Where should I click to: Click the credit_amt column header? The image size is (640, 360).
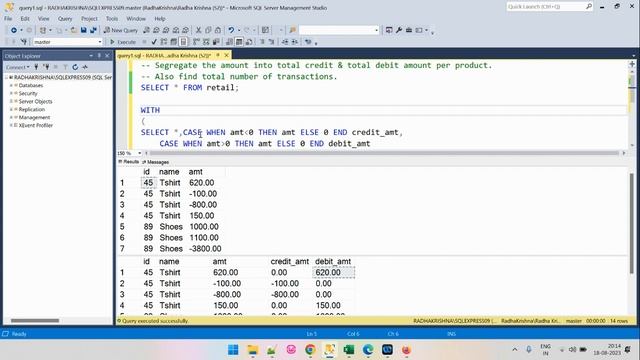pyautogui.click(x=289, y=261)
